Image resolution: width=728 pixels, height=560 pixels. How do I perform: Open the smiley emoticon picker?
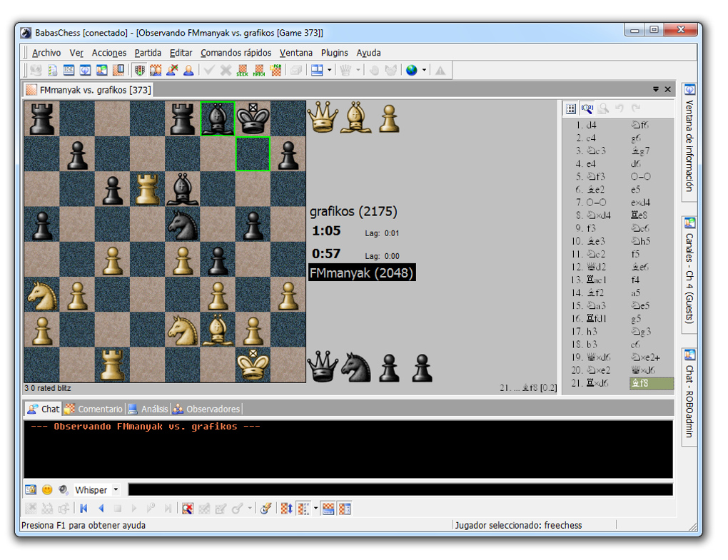(47, 490)
